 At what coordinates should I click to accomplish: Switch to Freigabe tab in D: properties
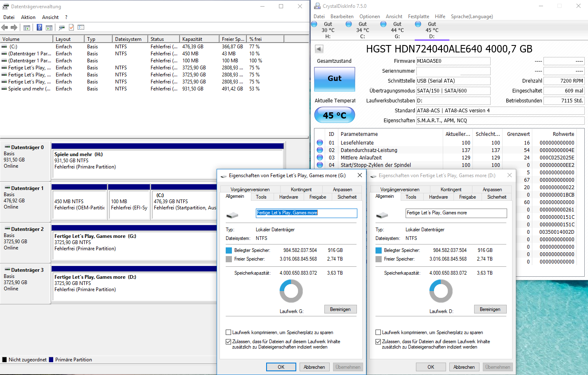(468, 197)
